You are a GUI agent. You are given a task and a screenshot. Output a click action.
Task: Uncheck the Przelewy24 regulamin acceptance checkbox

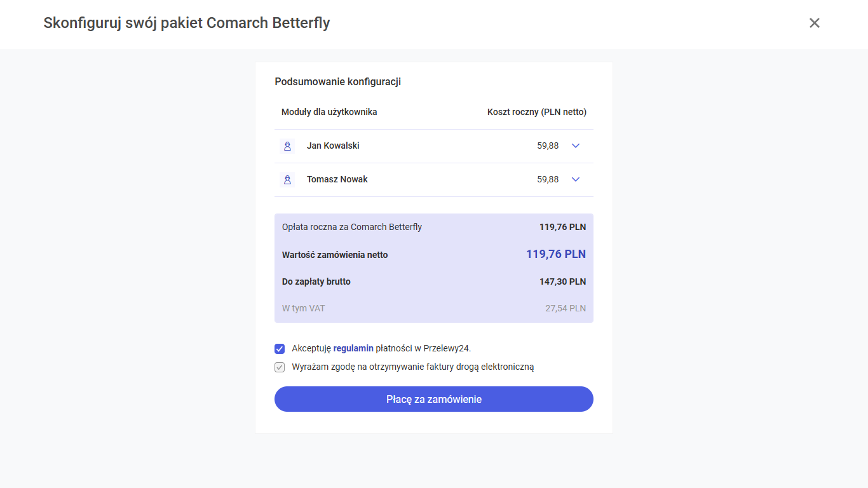[x=280, y=349]
